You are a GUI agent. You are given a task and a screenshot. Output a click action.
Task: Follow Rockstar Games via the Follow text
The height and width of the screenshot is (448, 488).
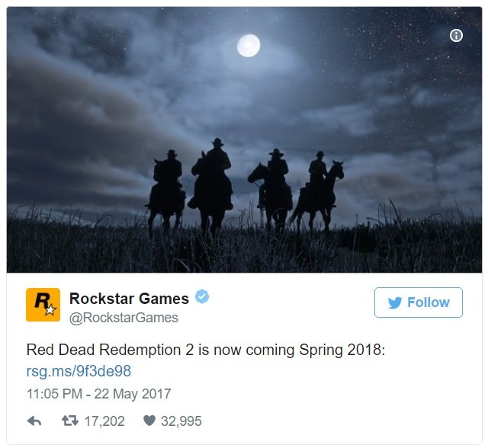tap(429, 302)
